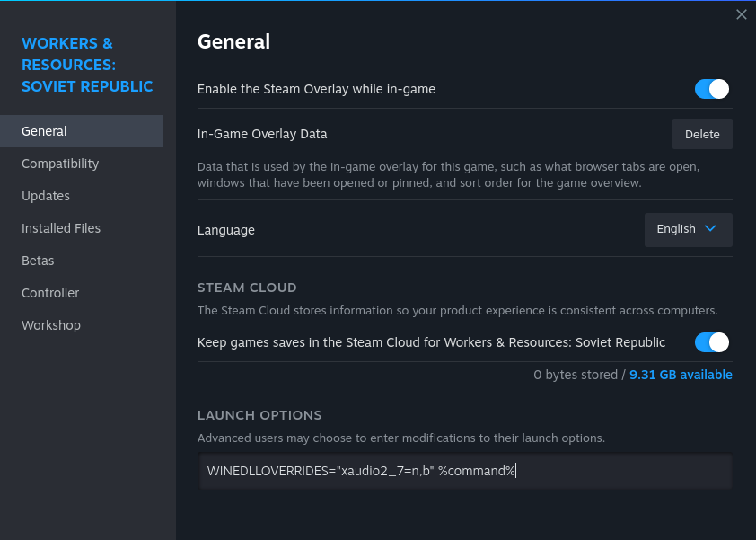This screenshot has height=540, width=756.
Task: Click the General page heading
Action: pyautogui.click(x=233, y=41)
